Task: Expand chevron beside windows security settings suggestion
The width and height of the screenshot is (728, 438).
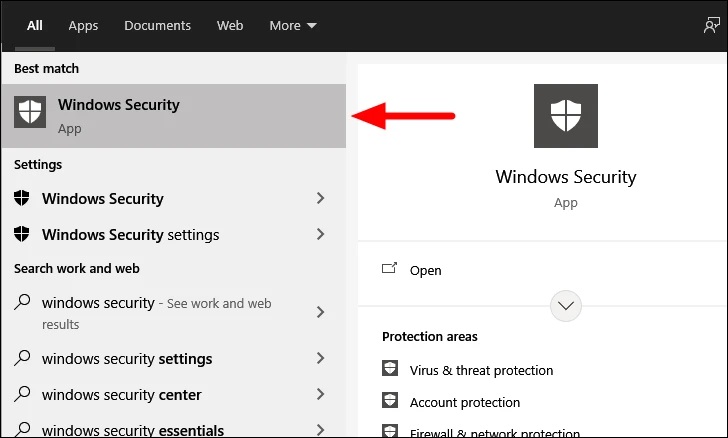Action: [320, 358]
